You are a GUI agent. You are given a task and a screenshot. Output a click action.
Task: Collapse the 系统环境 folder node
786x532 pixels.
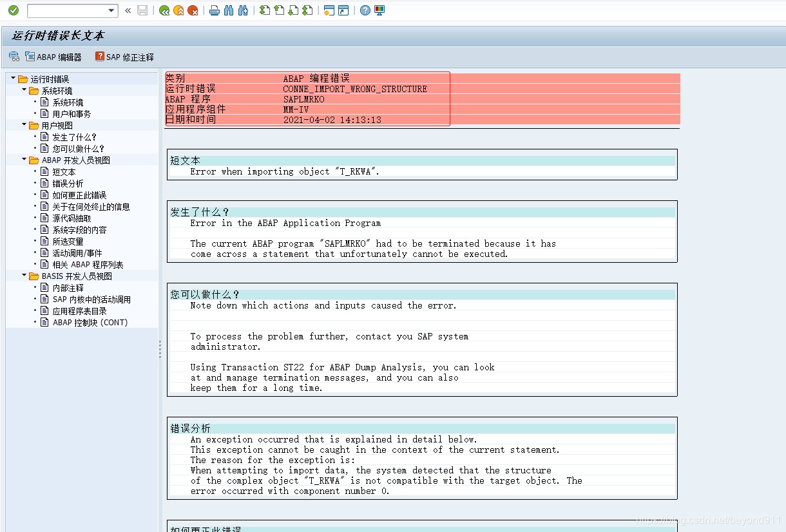(24, 90)
